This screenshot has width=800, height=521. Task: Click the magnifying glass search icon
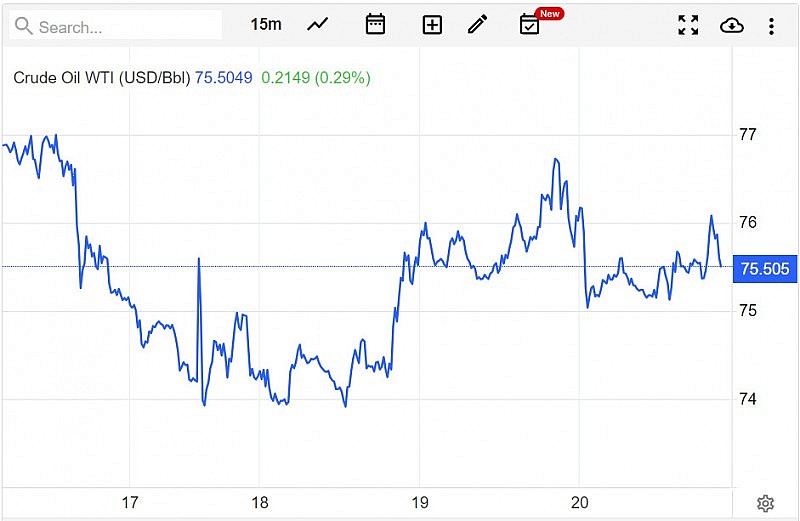[25, 26]
